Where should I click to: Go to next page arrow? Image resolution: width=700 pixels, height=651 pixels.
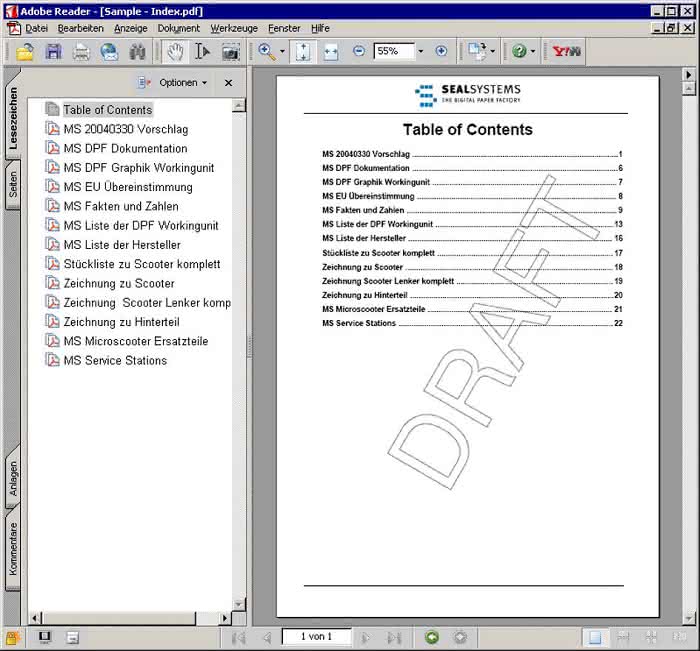365,638
